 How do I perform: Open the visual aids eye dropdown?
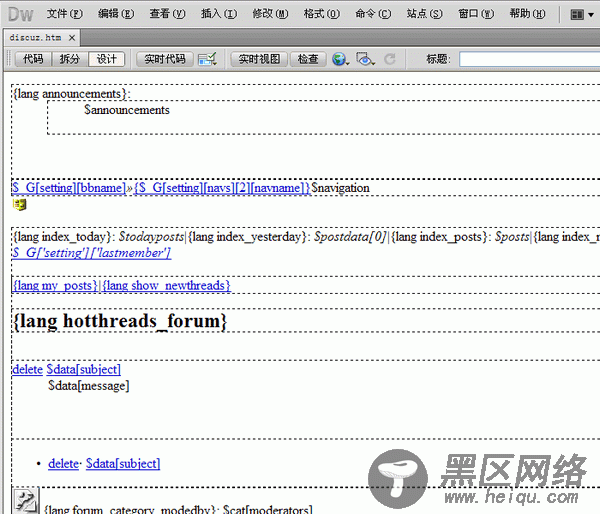pyautogui.click(x=365, y=59)
